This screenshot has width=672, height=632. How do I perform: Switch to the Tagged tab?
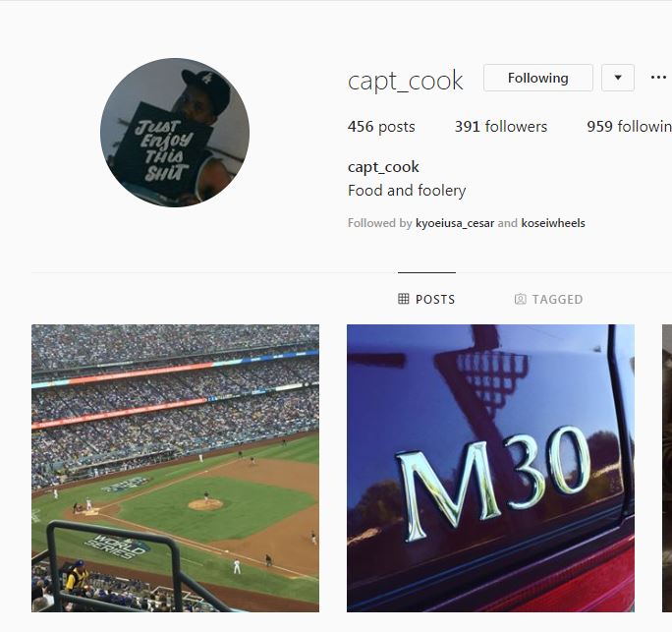[548, 299]
